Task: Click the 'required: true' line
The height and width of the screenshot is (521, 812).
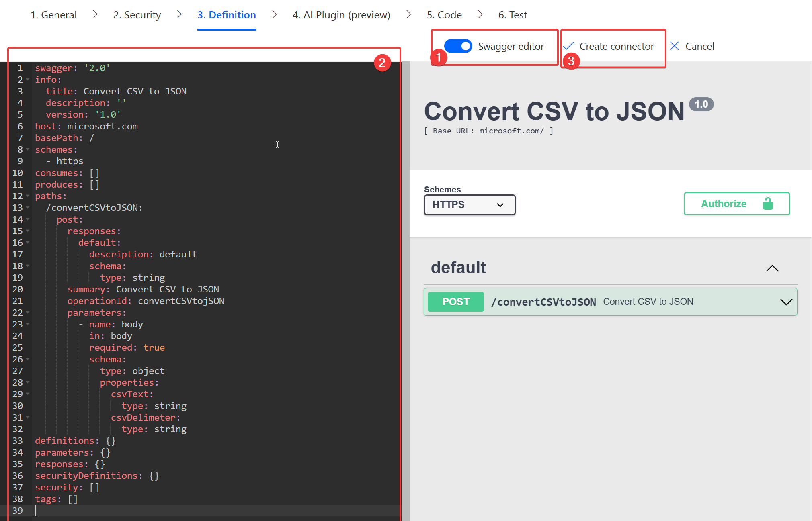Action: pyautogui.click(x=127, y=347)
